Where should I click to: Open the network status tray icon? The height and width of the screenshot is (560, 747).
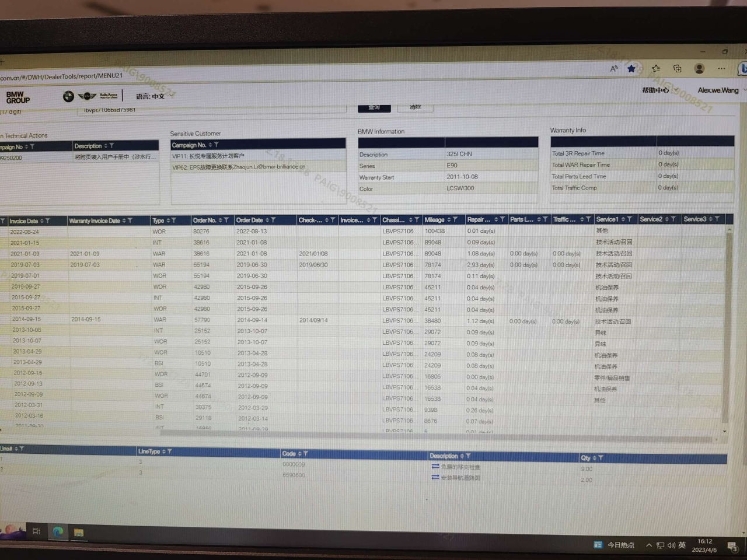point(660,545)
